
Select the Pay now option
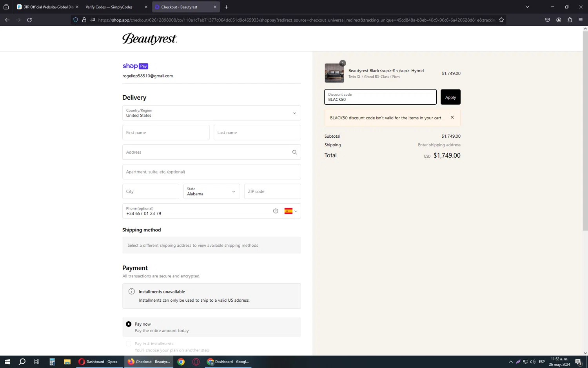(129, 324)
